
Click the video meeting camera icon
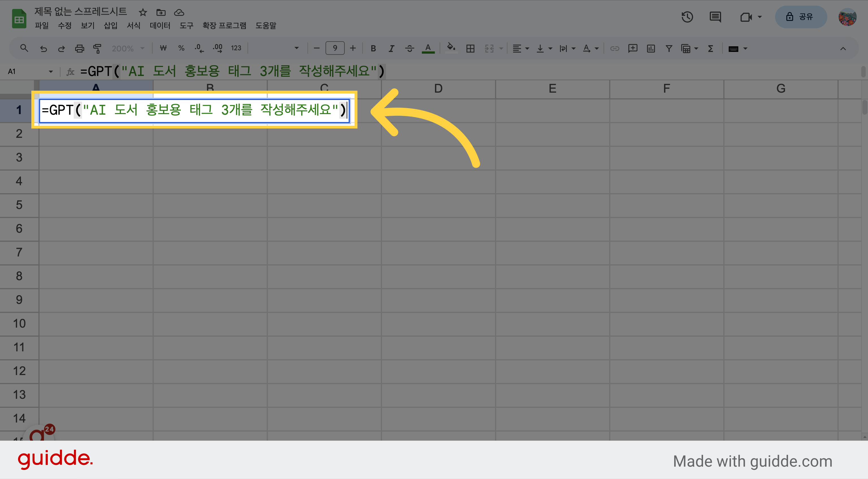click(746, 17)
